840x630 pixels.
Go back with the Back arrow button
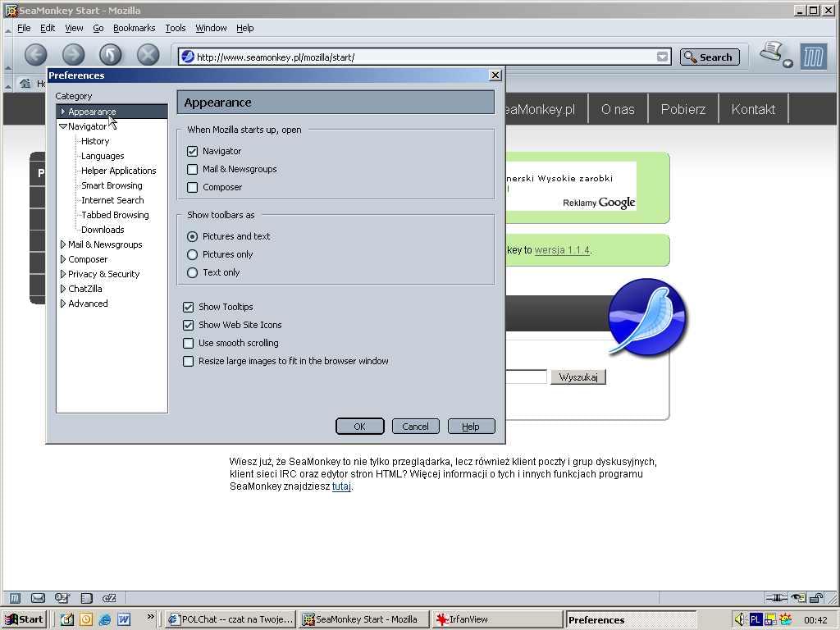pos(36,55)
